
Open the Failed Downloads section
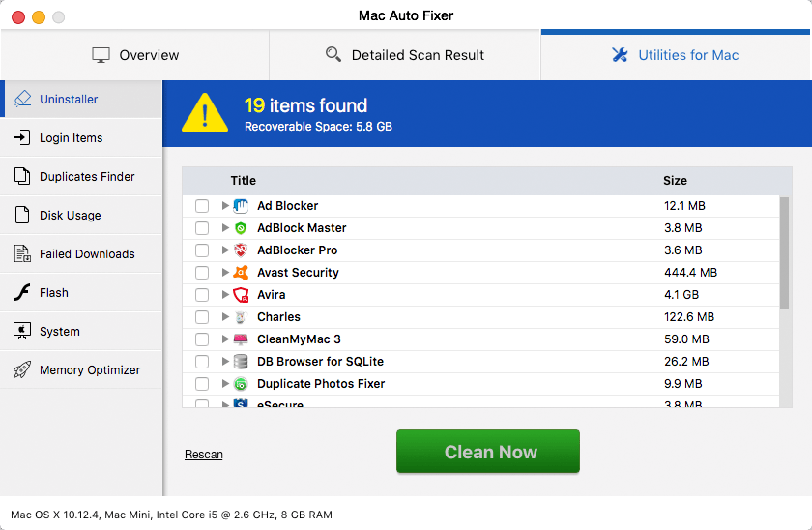pos(81,253)
